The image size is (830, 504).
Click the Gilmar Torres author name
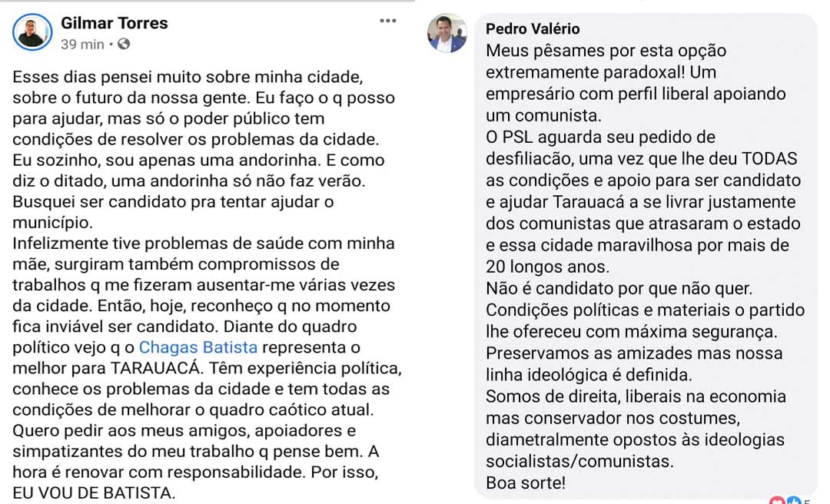114,23
